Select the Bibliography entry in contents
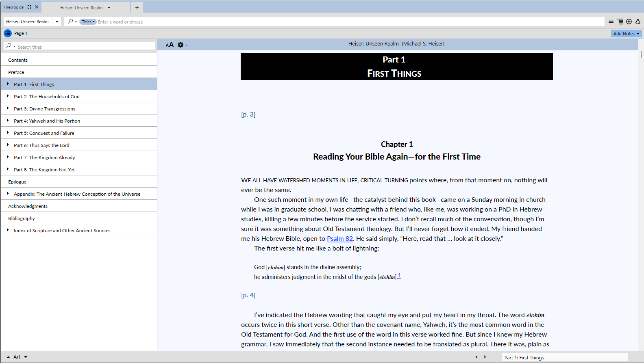Viewport: 644px width, 363px height. click(22, 218)
